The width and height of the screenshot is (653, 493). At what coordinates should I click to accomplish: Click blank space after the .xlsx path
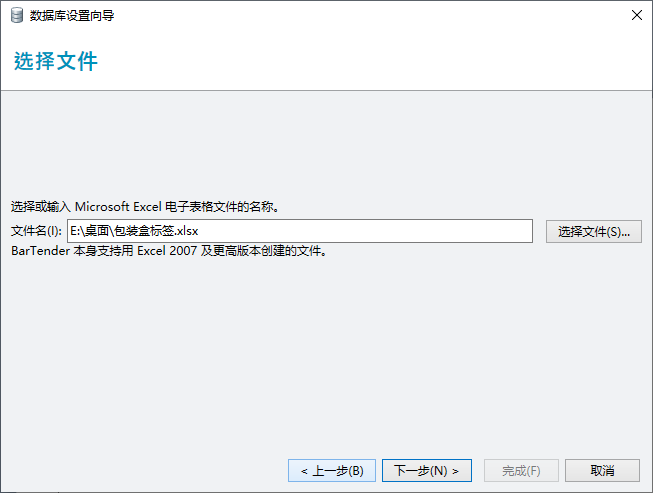(380, 231)
